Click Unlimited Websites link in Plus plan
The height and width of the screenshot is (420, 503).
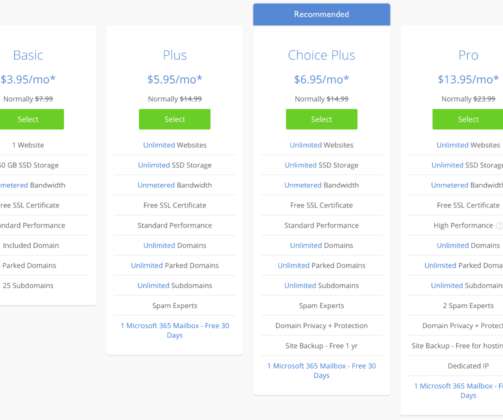[x=175, y=145]
